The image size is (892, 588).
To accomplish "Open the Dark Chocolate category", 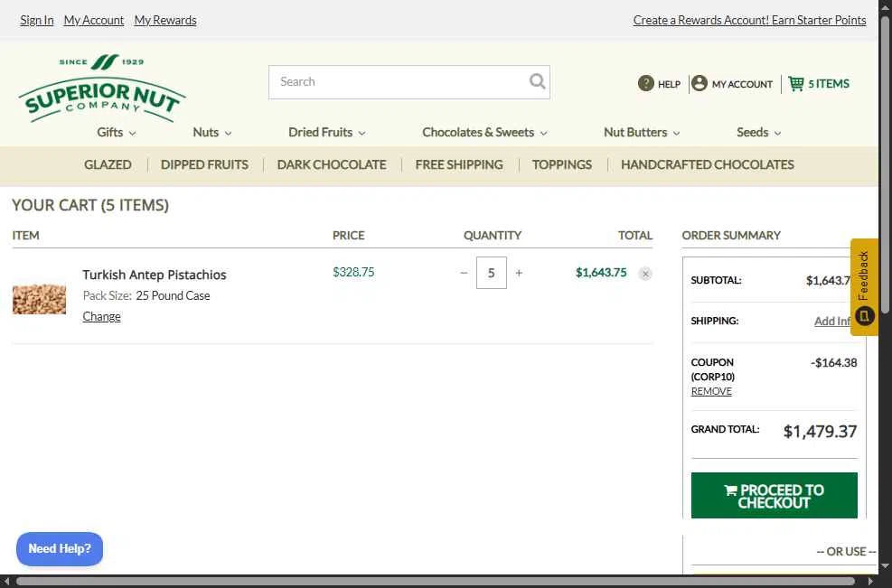I will [332, 165].
